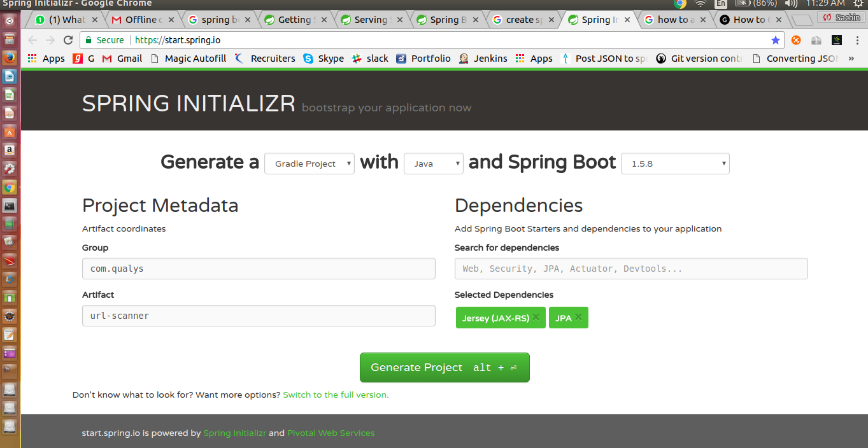Switch to the Offline Gmail tab
This screenshot has height=448, width=868.
click(x=141, y=20)
